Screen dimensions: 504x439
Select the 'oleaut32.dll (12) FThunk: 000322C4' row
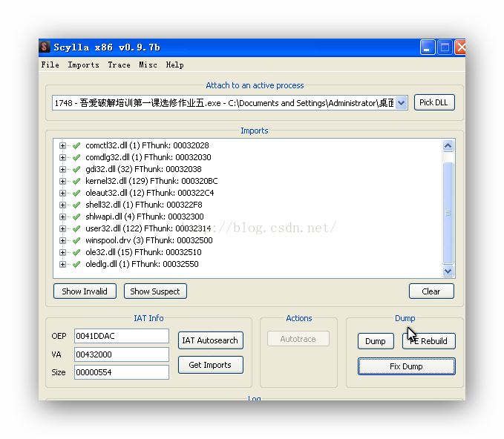149,193
